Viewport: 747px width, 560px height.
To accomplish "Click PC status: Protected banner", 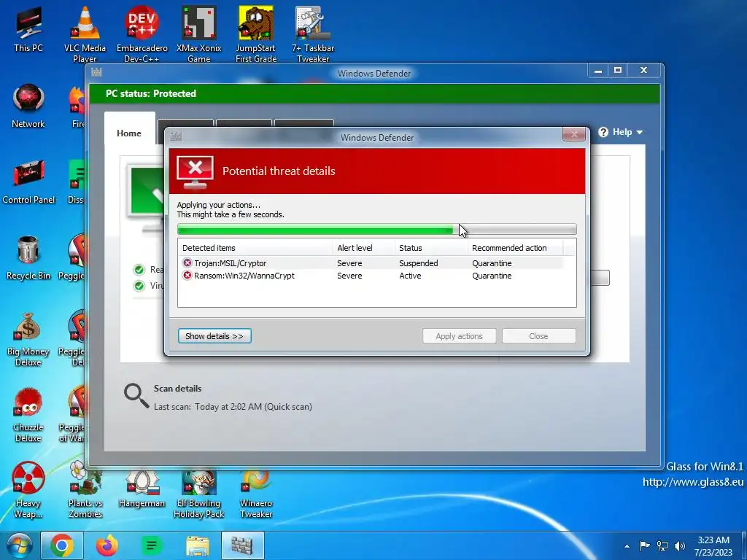I will [x=374, y=93].
